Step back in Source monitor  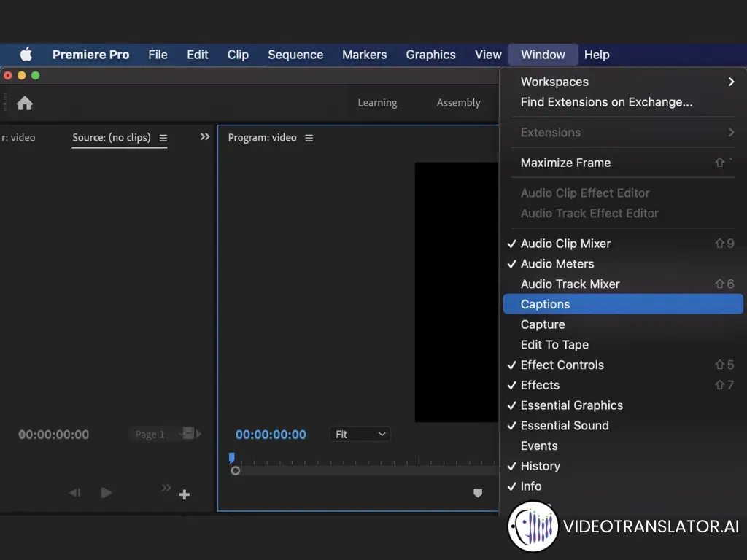click(75, 492)
